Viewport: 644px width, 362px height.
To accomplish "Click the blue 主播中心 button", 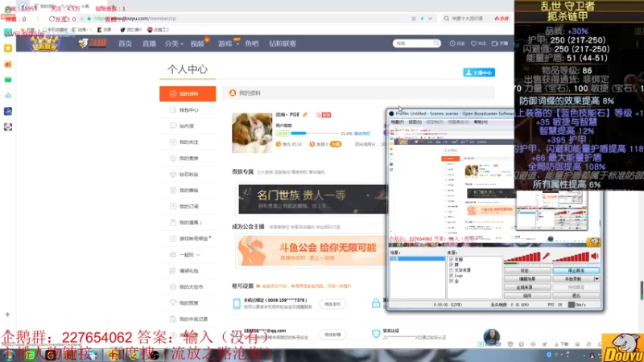I will pos(479,72).
